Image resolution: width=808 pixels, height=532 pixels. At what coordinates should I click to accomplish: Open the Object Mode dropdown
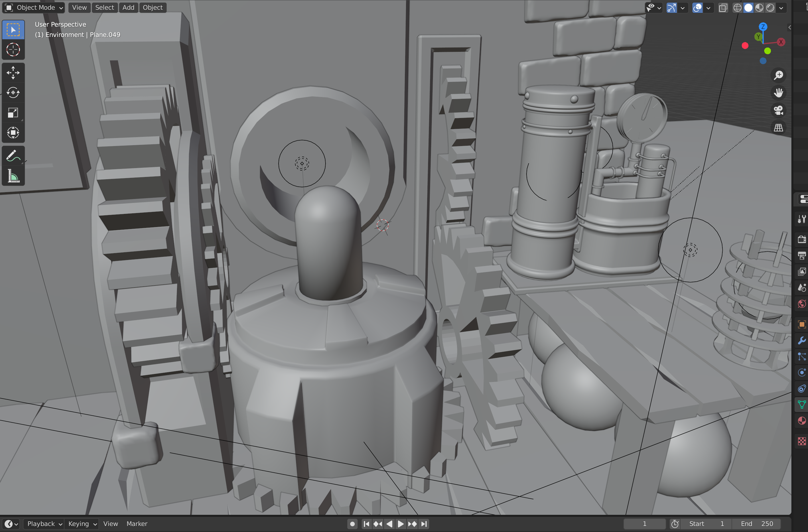click(x=33, y=7)
